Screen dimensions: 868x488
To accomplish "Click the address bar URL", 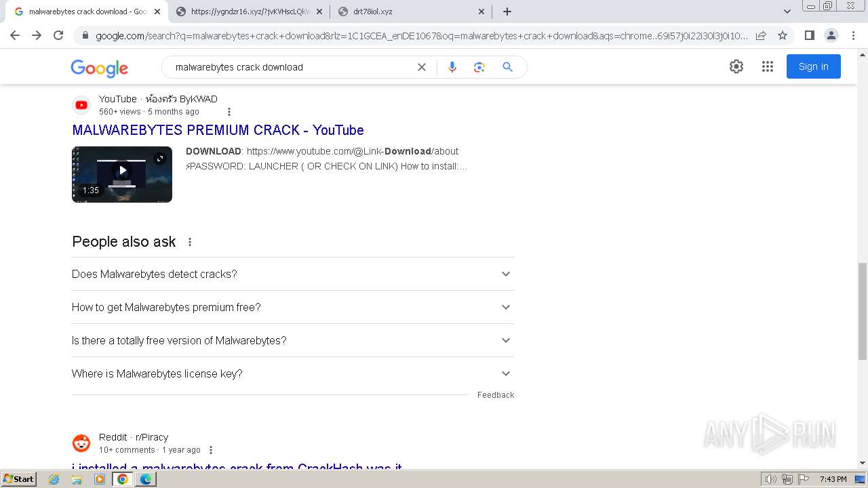I will [420, 35].
